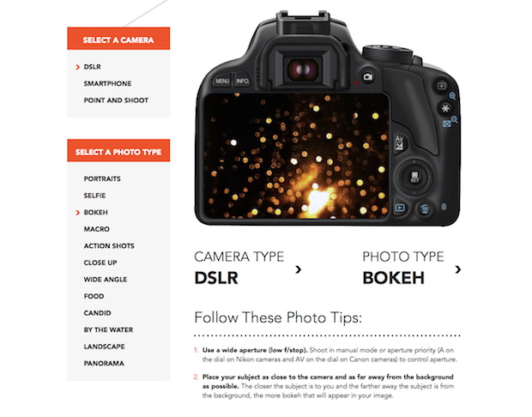This screenshot has width=532, height=417.
Task: Click the trash delete button on the camera
Action: 424,209
